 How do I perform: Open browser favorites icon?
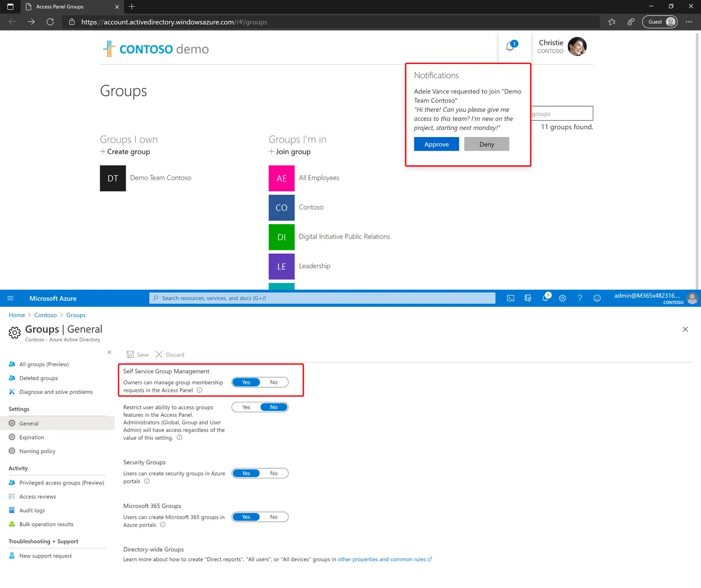[x=612, y=22]
